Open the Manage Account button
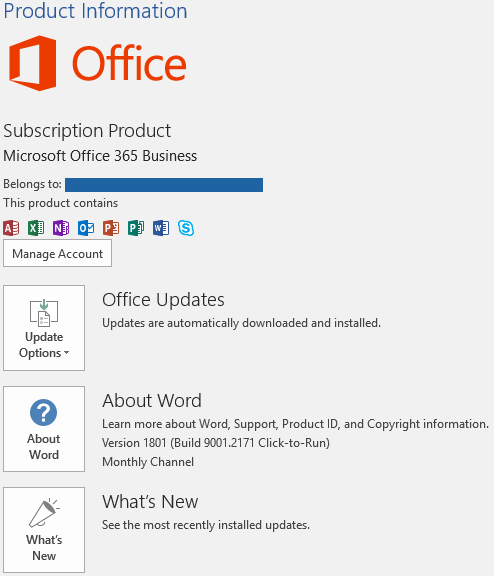The height and width of the screenshot is (576, 494). 57,253
